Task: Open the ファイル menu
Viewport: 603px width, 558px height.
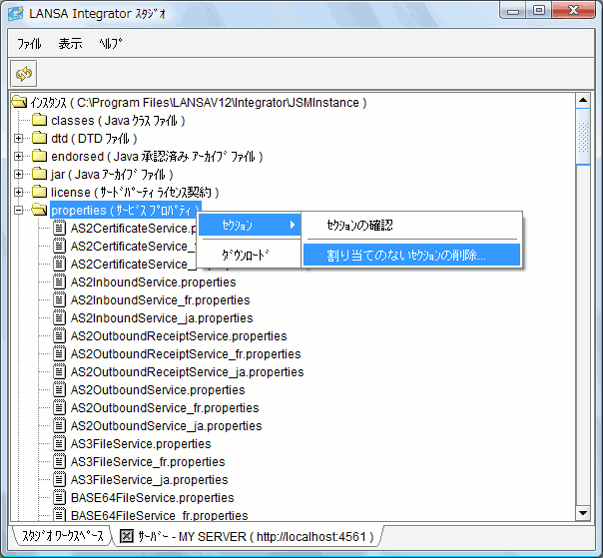Action: click(29, 44)
